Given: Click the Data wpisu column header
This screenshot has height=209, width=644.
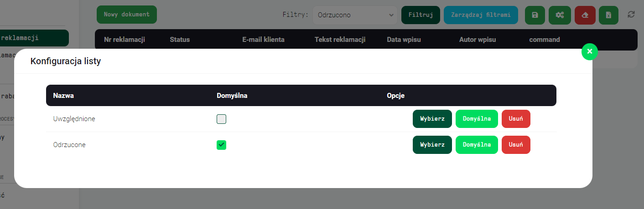Looking at the screenshot, I should click(404, 40).
